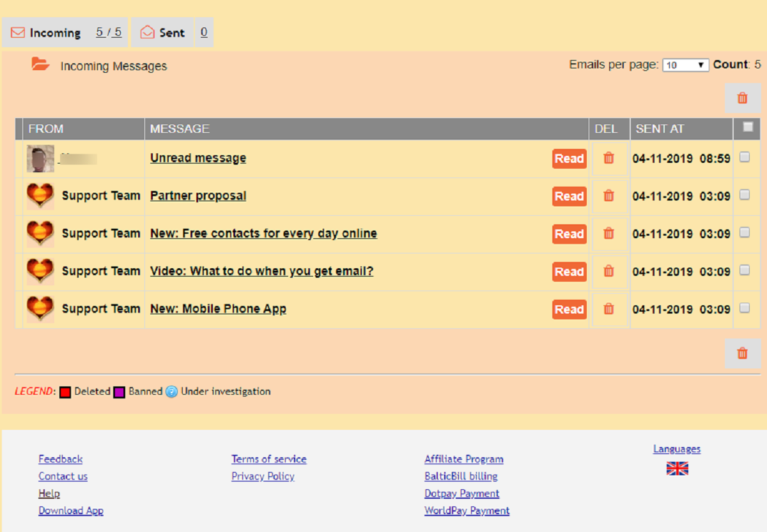Select the checkbox for the Video message row

[x=745, y=270]
